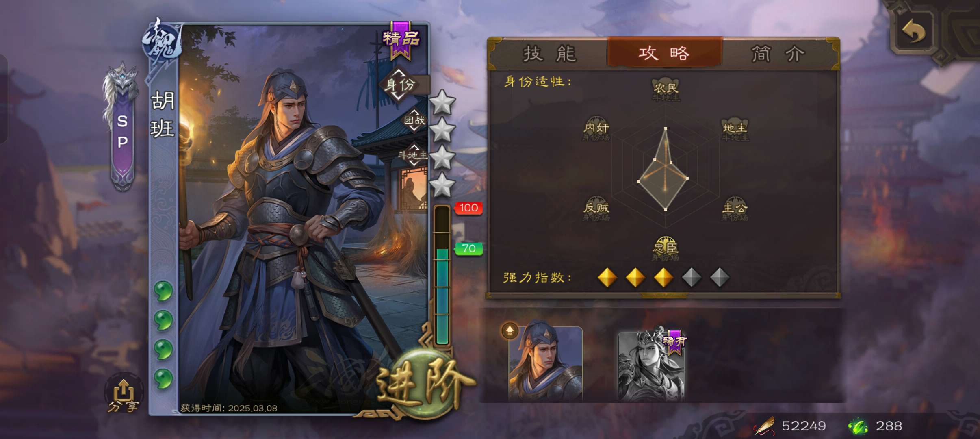This screenshot has width=980, height=439.
Task: Expand the 斗地主 mode selector
Action: (413, 155)
